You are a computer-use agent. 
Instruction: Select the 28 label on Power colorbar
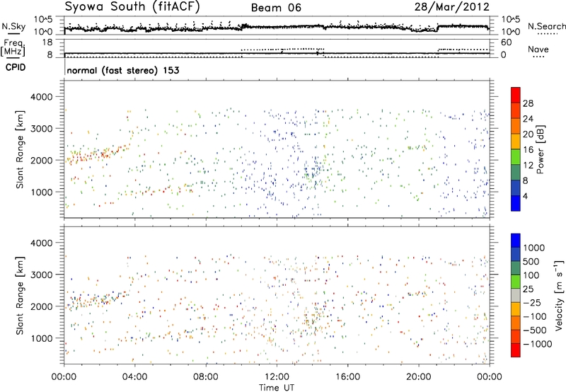(x=528, y=103)
